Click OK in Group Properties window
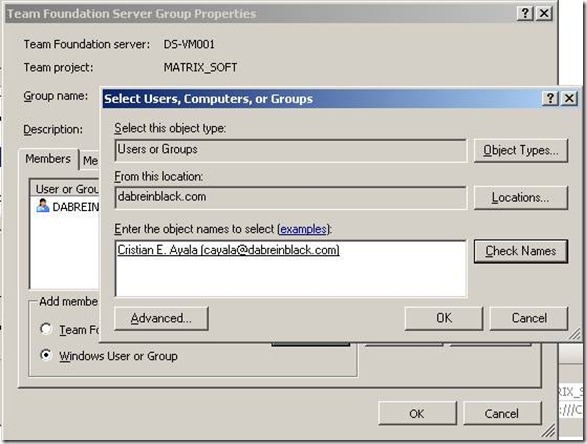 point(417,413)
